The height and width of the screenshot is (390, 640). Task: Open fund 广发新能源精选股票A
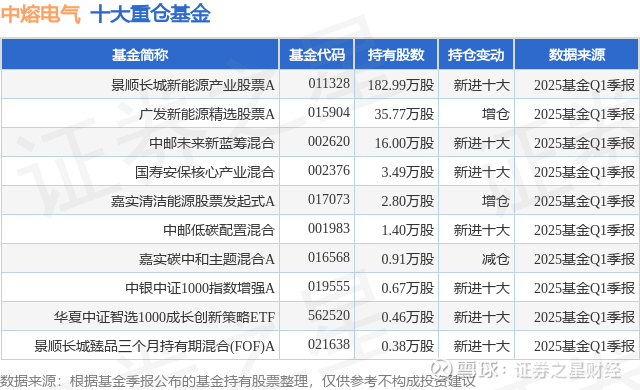(207, 114)
